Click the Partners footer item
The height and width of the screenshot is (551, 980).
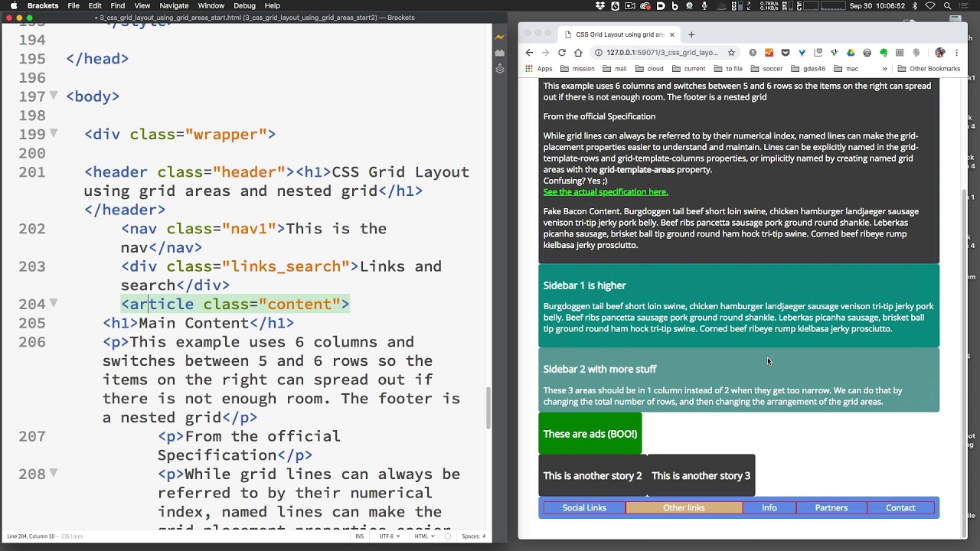point(831,507)
